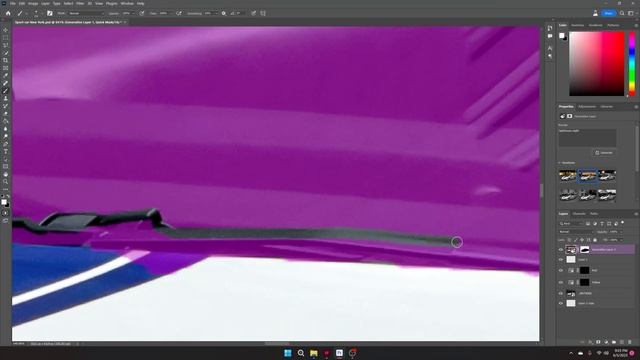
Task: Open the Window menu
Action: point(127,3)
